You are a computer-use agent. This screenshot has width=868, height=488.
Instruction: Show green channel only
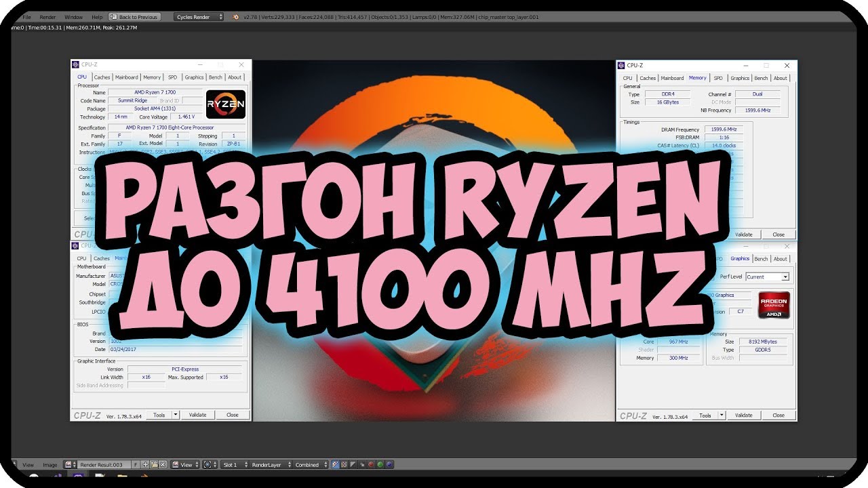[x=380, y=465]
